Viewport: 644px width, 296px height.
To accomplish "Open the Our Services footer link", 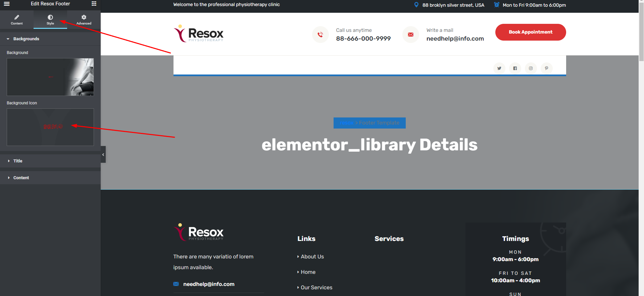I will coord(316,287).
